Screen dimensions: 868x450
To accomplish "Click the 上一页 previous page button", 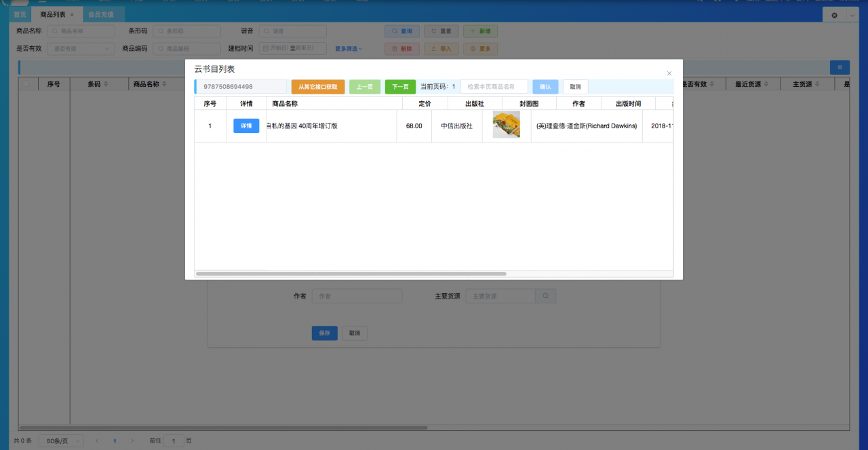I will point(365,87).
